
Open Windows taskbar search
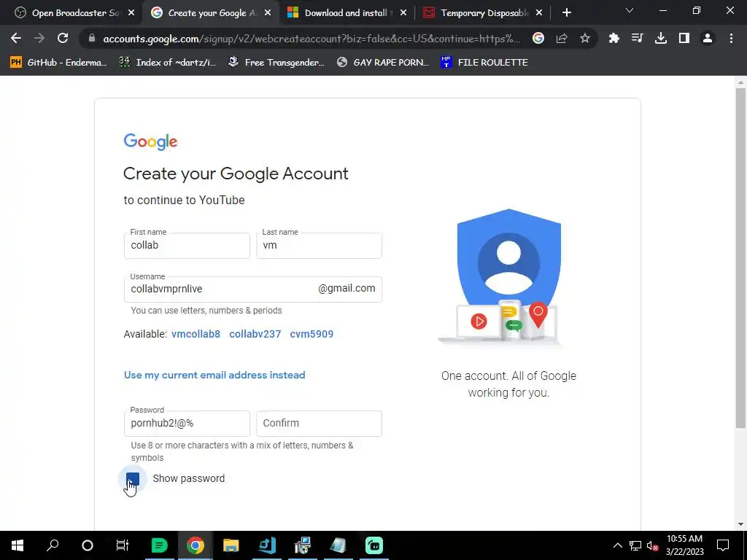point(53,545)
